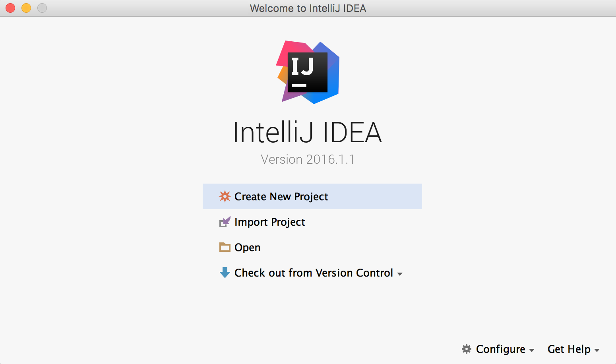Select the highlighted Create New Project row

coord(312,196)
